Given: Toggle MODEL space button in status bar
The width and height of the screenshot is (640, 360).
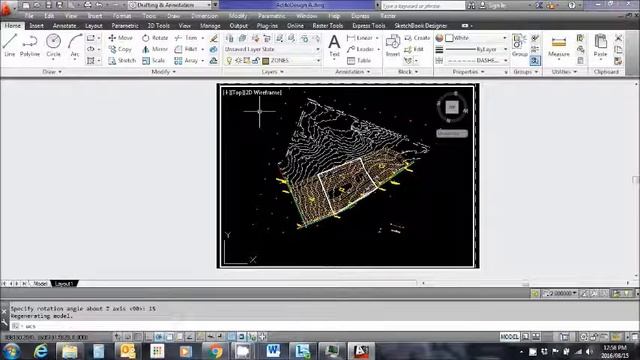Looking at the screenshot, I should [509, 337].
